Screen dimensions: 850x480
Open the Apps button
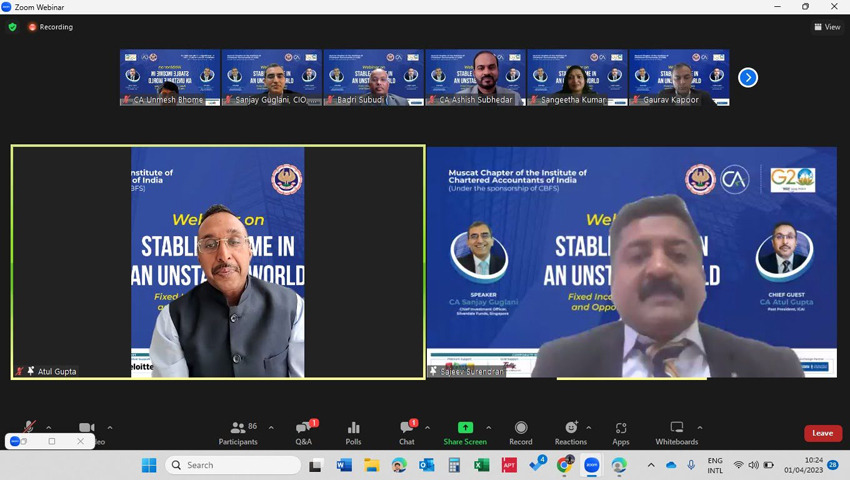pos(621,431)
